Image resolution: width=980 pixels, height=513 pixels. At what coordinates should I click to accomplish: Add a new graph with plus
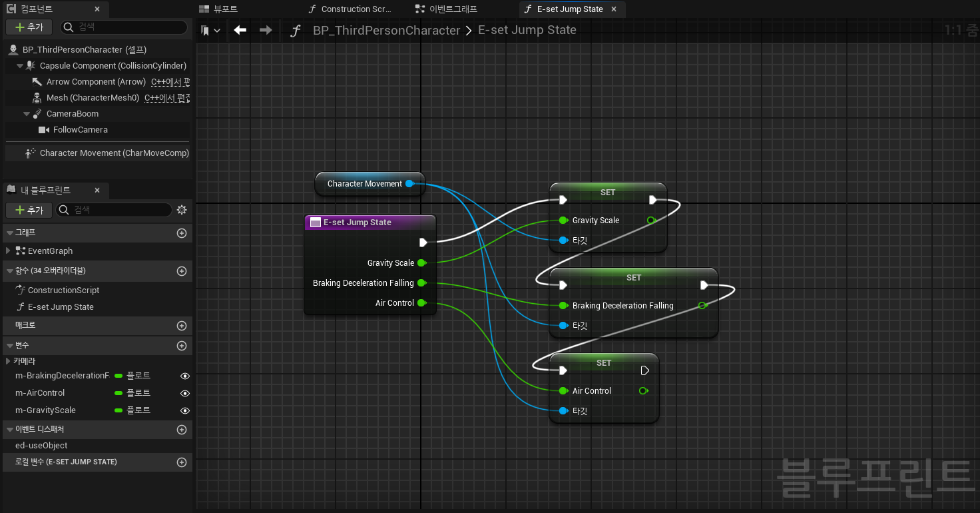[x=182, y=233]
